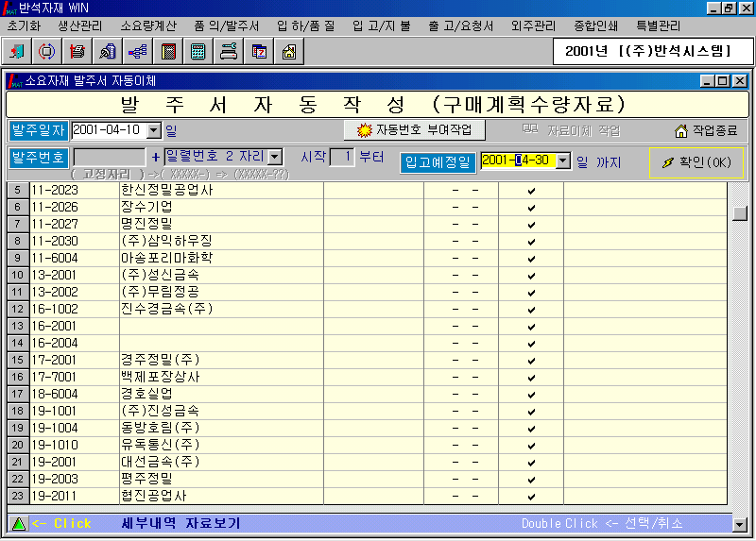The image size is (756, 541).
Task: Open the 생산관리 menu
Action: coord(79,25)
